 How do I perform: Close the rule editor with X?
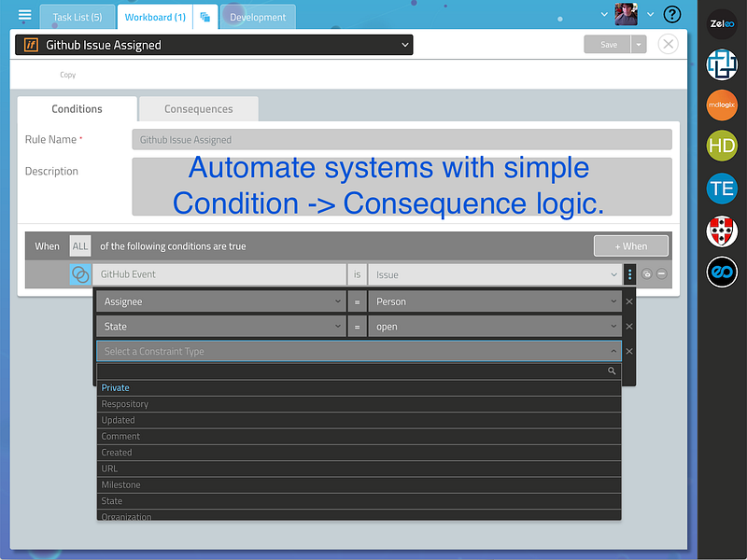click(668, 44)
